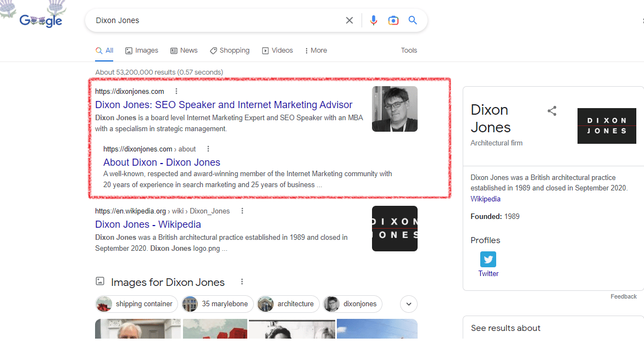
Task: Open the Google logo homepage link
Action: point(41,20)
